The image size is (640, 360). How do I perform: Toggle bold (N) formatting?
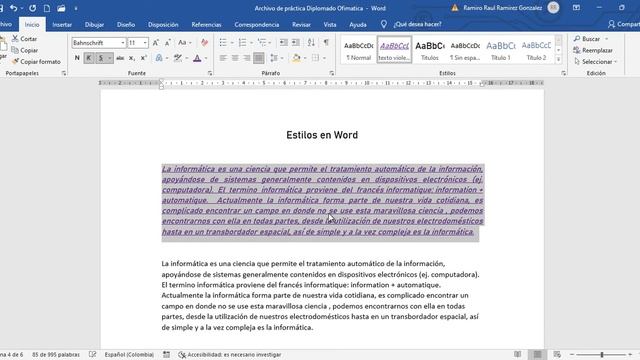coord(77,58)
